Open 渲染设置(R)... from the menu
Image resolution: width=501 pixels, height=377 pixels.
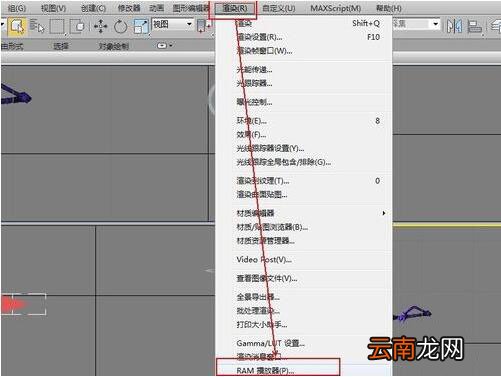[x=304, y=37]
